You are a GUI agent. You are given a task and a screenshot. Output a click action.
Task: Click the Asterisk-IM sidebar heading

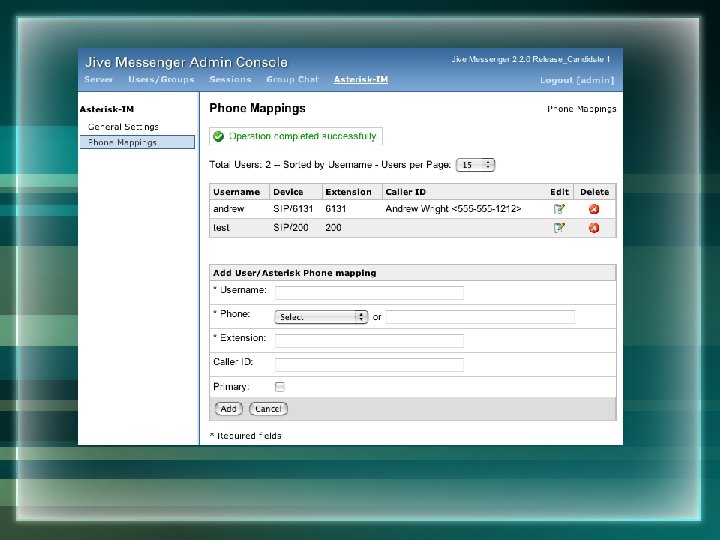coord(107,109)
